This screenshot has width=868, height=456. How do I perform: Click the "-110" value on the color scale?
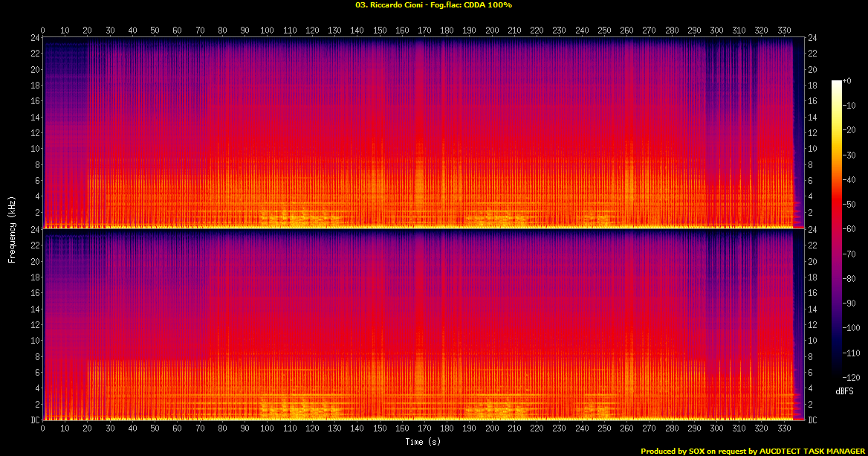point(852,353)
